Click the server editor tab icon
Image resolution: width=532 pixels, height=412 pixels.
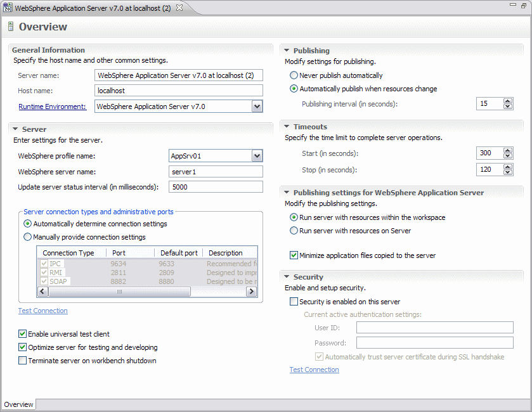coord(8,8)
